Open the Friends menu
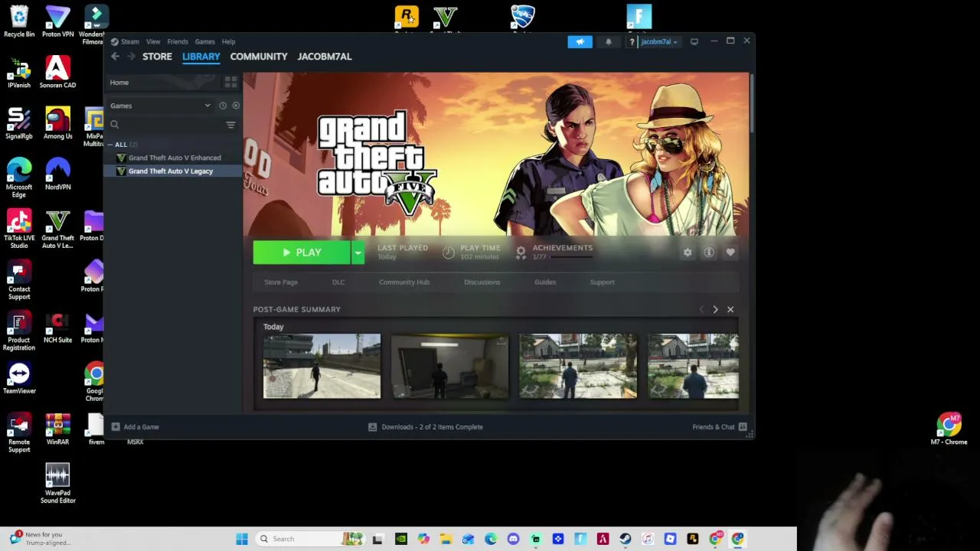The width and height of the screenshot is (980, 551). pos(177,41)
